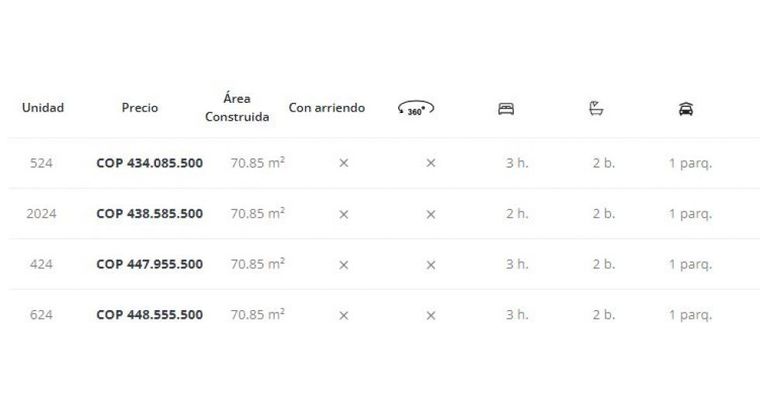Viewport: 760px width, 420px height.
Task: Click the 360° virtual tour header icon
Action: pyautogui.click(x=415, y=108)
